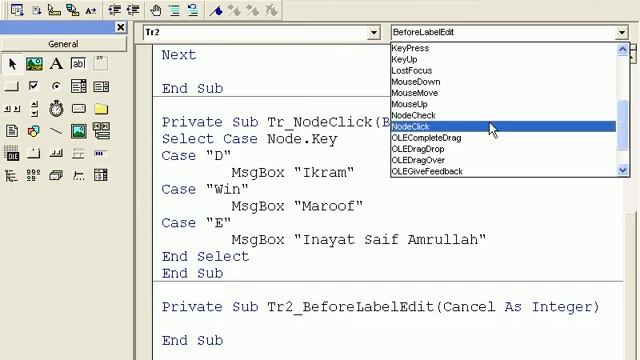
Task: Select the Image control in the toolbox
Action: [x=78, y=131]
